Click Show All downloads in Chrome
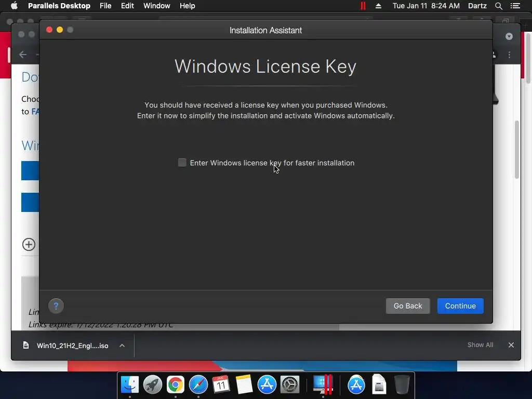Screen dimensions: 532x399 480,345
